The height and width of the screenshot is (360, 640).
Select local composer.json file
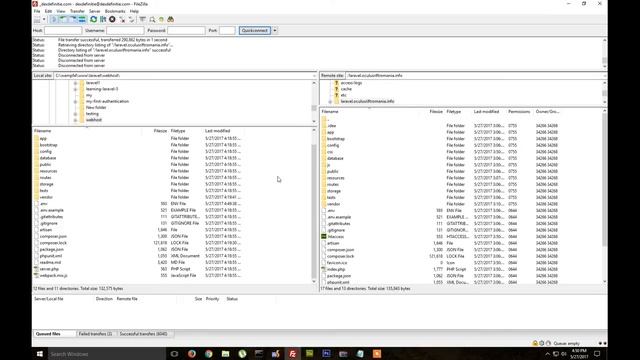pos(53,236)
